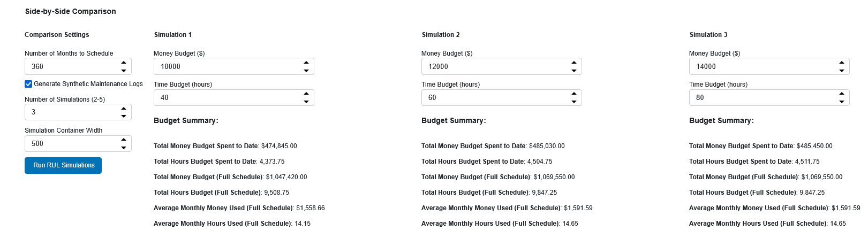Decrease Simulation Container Width
868x238 pixels.
124,148
